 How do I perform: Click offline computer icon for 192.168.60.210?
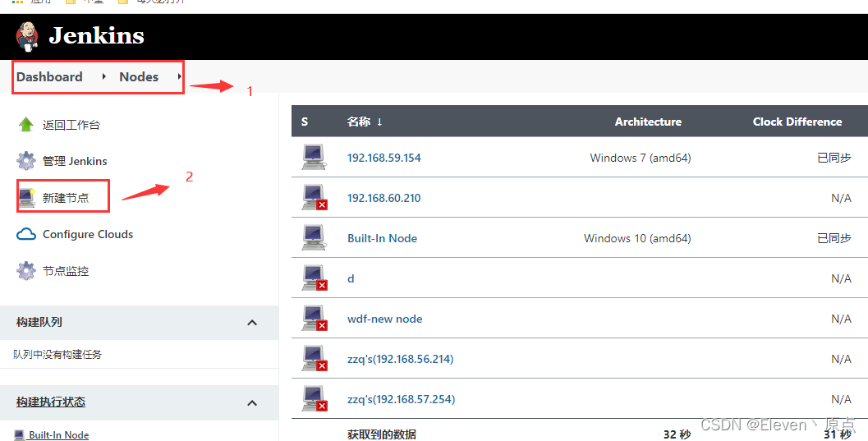[x=315, y=198]
